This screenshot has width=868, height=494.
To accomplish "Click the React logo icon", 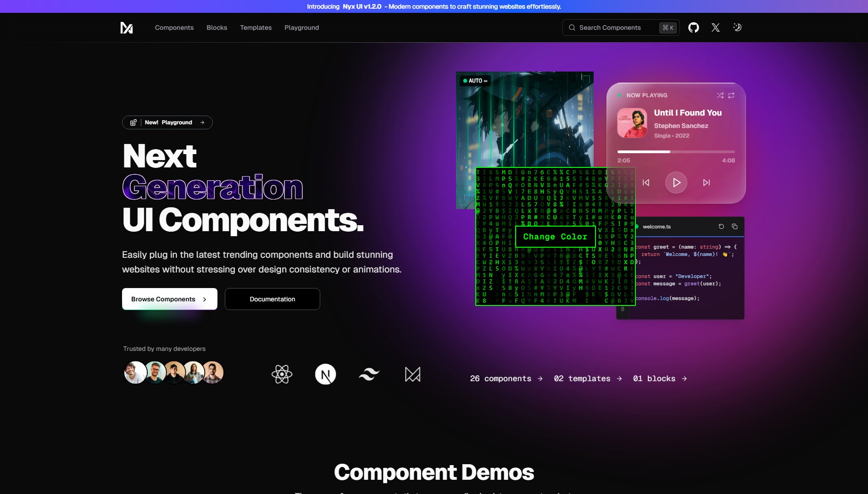I will click(x=282, y=374).
